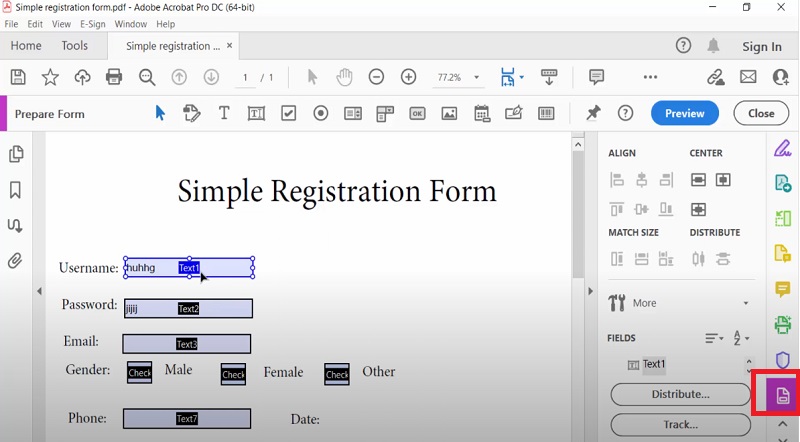
Task: Collapse the left navigation pane arrow
Action: click(39, 291)
